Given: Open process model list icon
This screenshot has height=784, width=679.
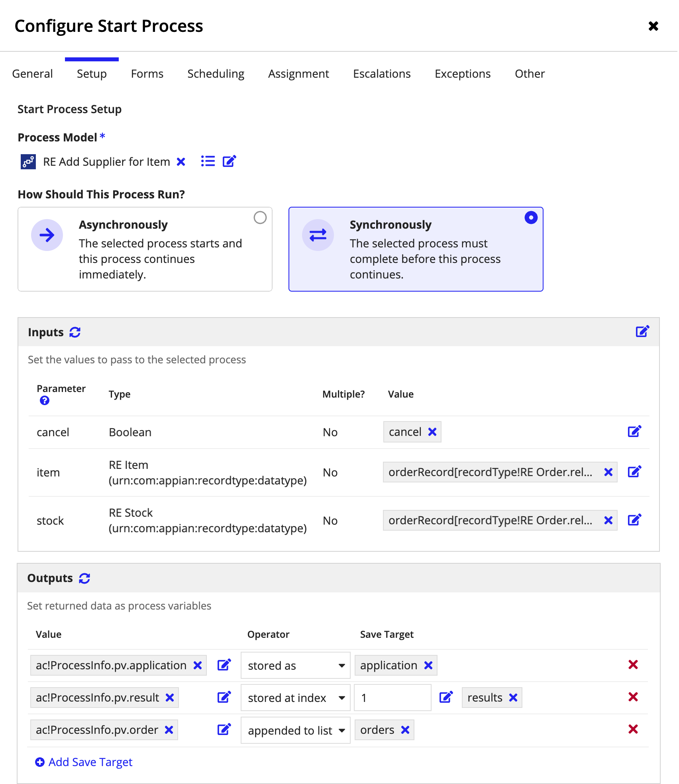Looking at the screenshot, I should click(208, 161).
